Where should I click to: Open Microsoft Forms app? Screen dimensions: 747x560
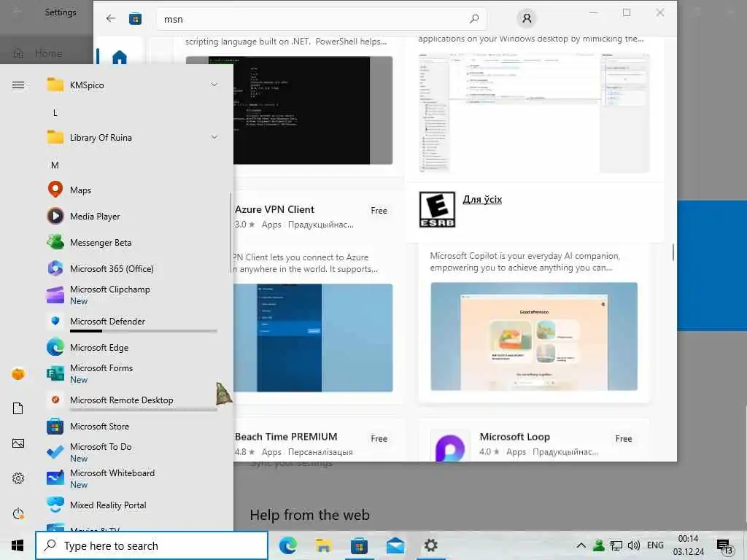(132, 374)
